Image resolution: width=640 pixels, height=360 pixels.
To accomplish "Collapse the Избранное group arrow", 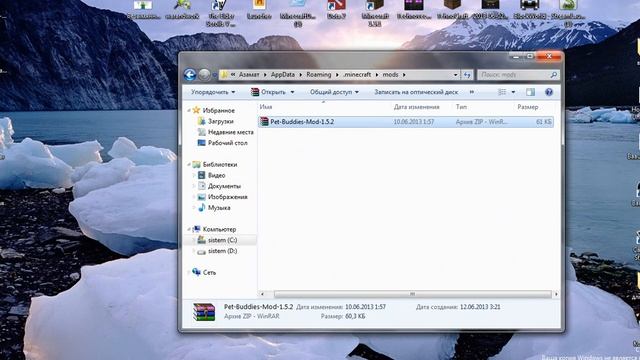I will [x=189, y=111].
